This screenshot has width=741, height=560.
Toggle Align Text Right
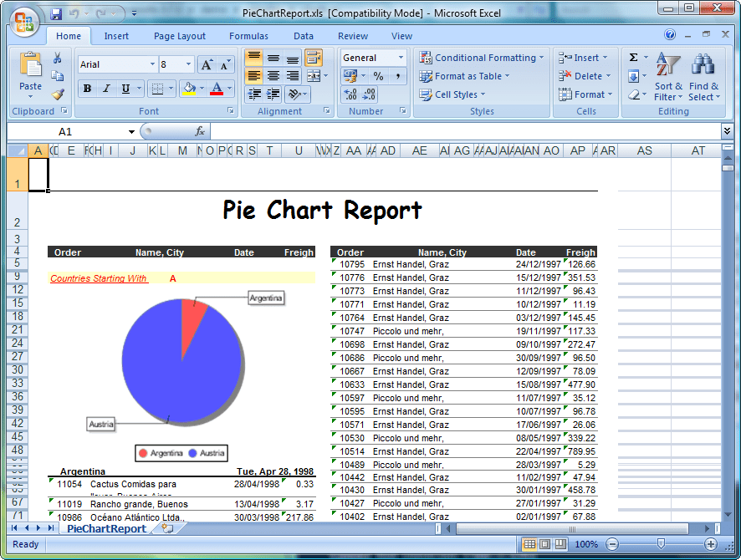click(x=293, y=75)
